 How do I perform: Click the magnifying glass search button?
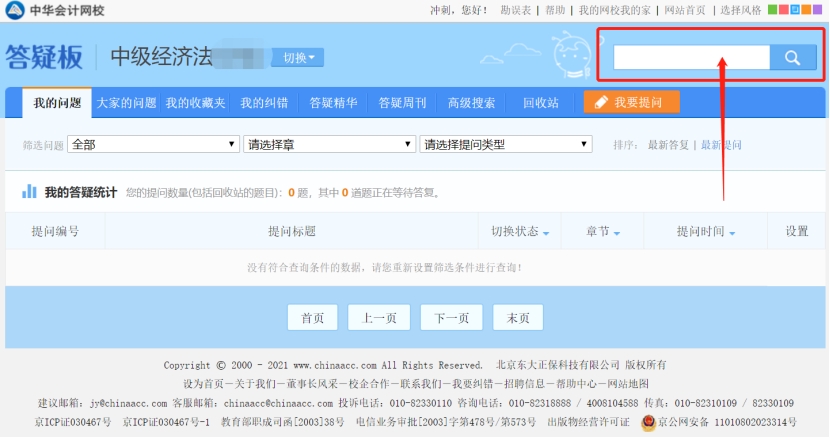(792, 58)
